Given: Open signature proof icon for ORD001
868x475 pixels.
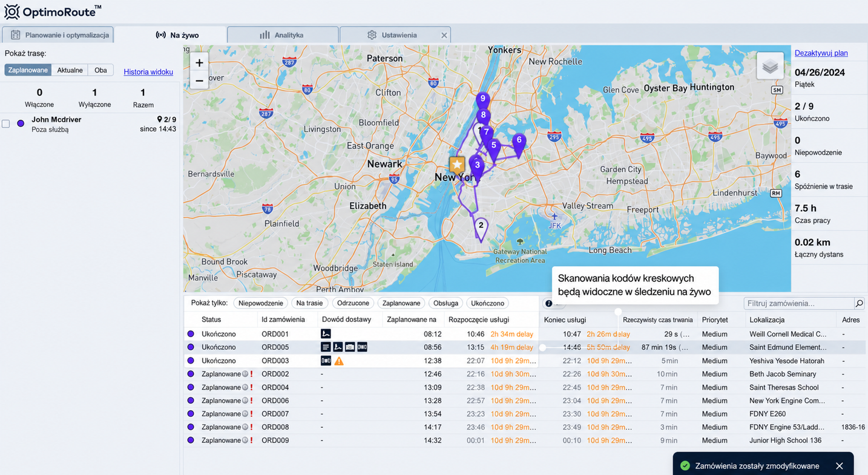Looking at the screenshot, I should pyautogui.click(x=326, y=334).
